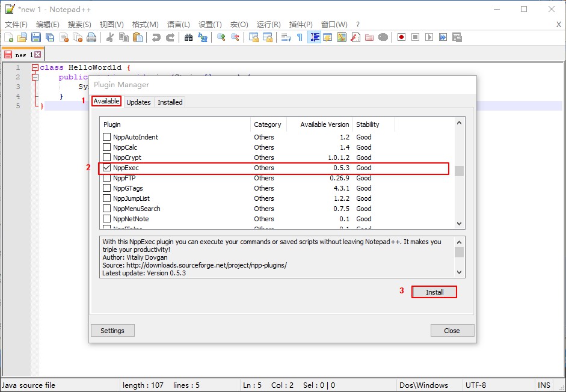
Task: Tick the NppFTP checkbox
Action: pos(106,178)
